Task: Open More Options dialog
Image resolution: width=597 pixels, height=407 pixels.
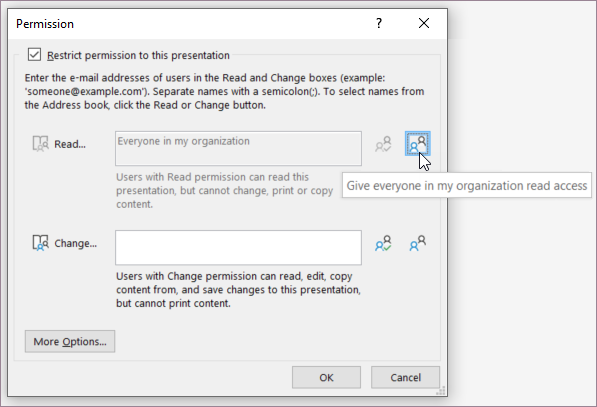Action: (x=70, y=341)
